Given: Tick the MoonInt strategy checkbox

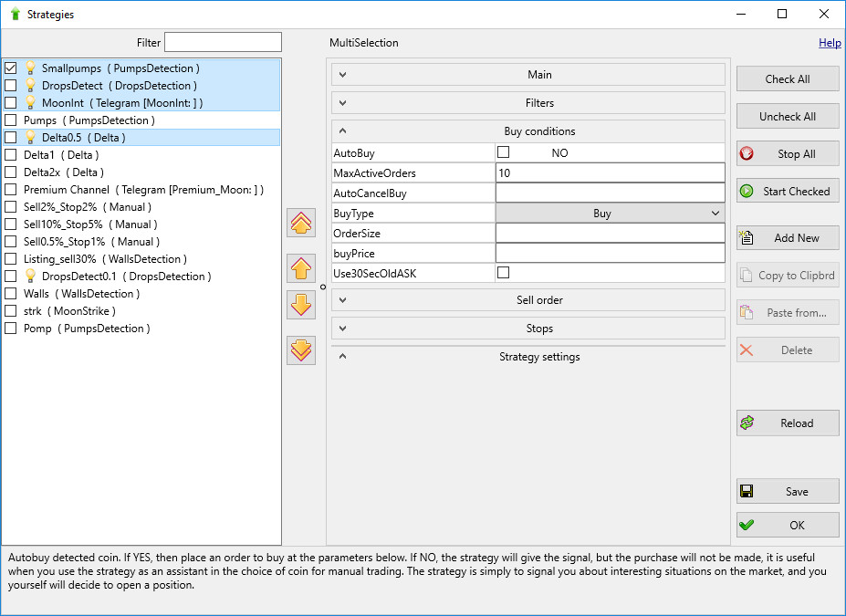Looking at the screenshot, I should coord(11,102).
